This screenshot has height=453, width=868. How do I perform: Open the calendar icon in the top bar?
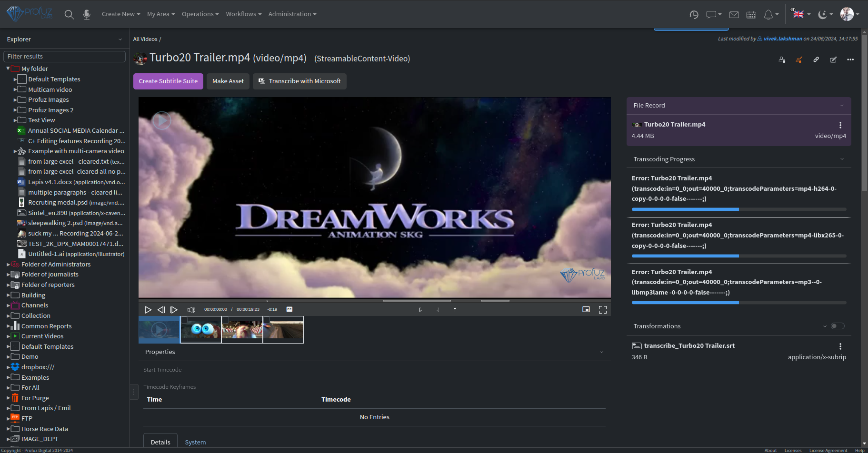pos(751,14)
